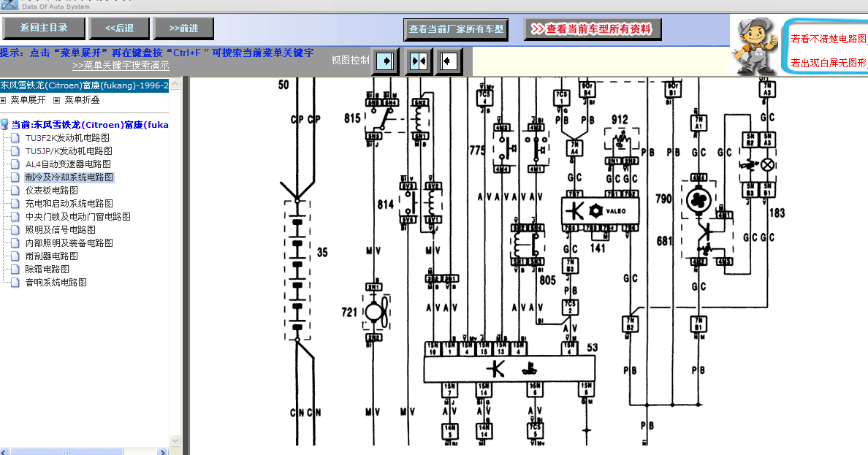Click sidebar vertical scrollbar down arrow

click(x=175, y=441)
